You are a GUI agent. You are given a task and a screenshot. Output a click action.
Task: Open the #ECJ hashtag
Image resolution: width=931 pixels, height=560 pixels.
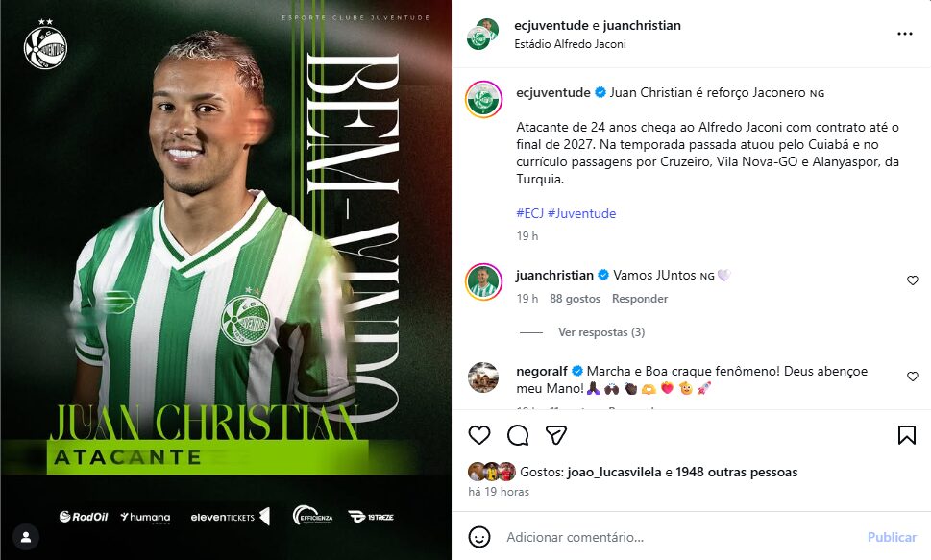[x=529, y=213]
